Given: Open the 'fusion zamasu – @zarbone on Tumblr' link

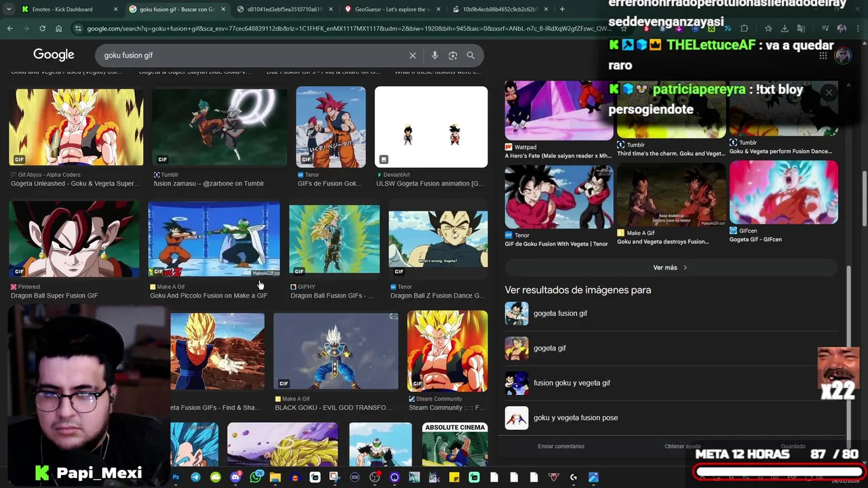Looking at the screenshot, I should [x=209, y=184].
